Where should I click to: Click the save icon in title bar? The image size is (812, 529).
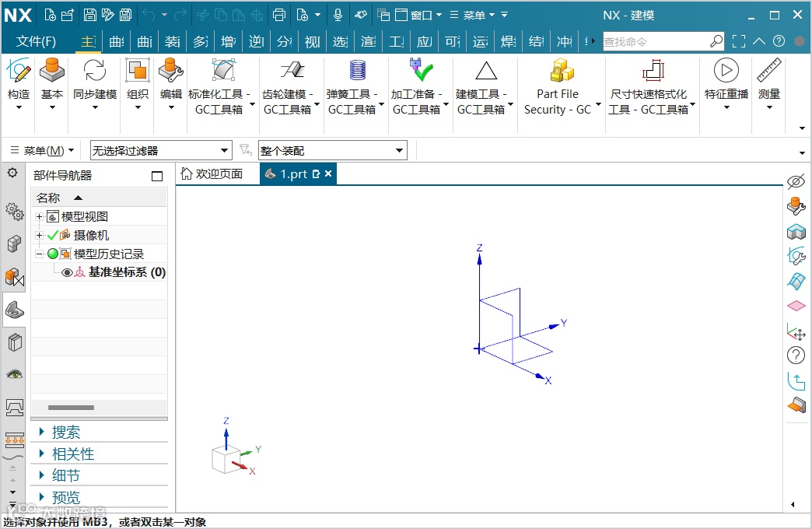(89, 15)
